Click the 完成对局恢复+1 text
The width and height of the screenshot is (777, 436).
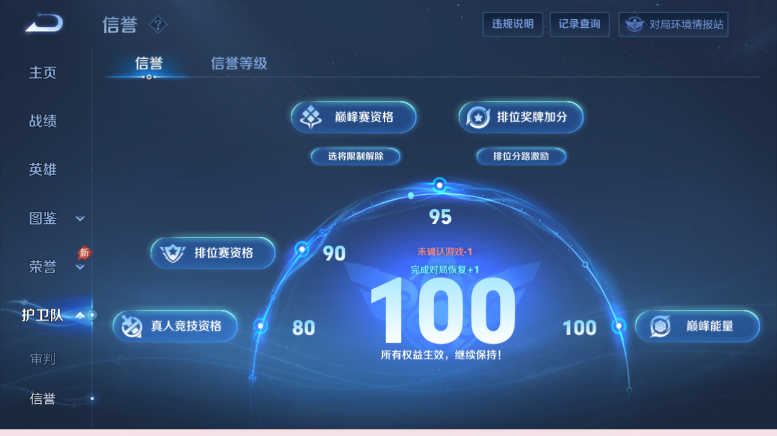coord(444,270)
